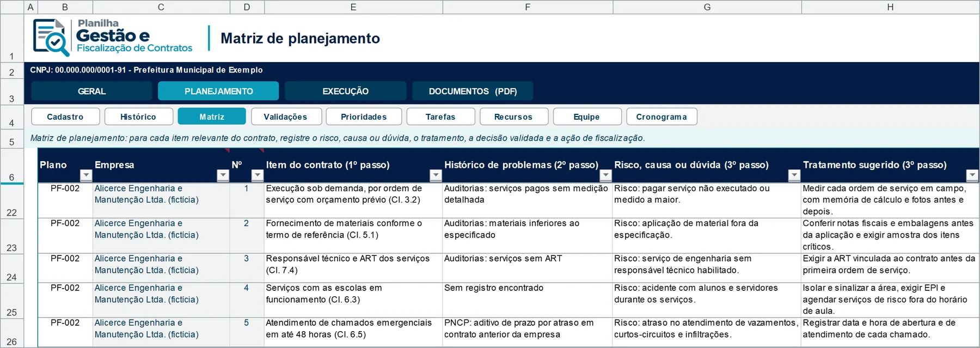
Task: Select column A header
Action: point(30,7)
